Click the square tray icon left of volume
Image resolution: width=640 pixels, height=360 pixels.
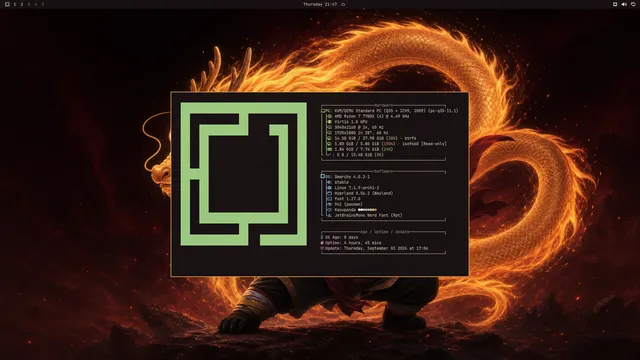click(x=615, y=4)
